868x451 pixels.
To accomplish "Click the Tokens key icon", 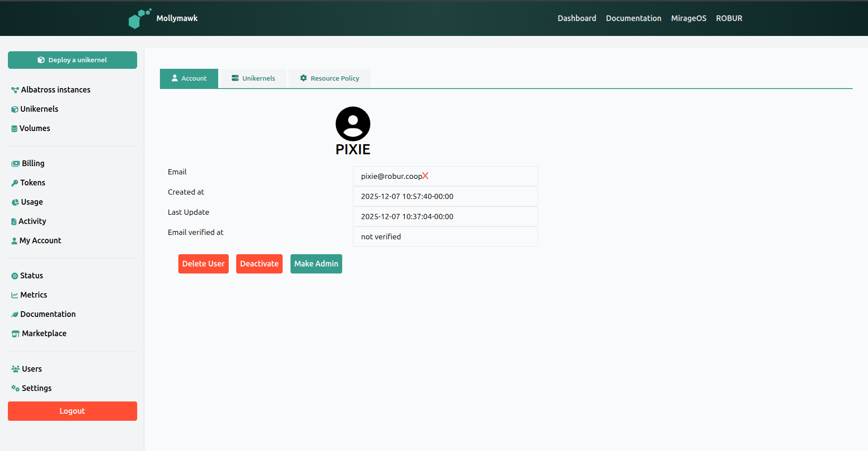I will click(15, 183).
